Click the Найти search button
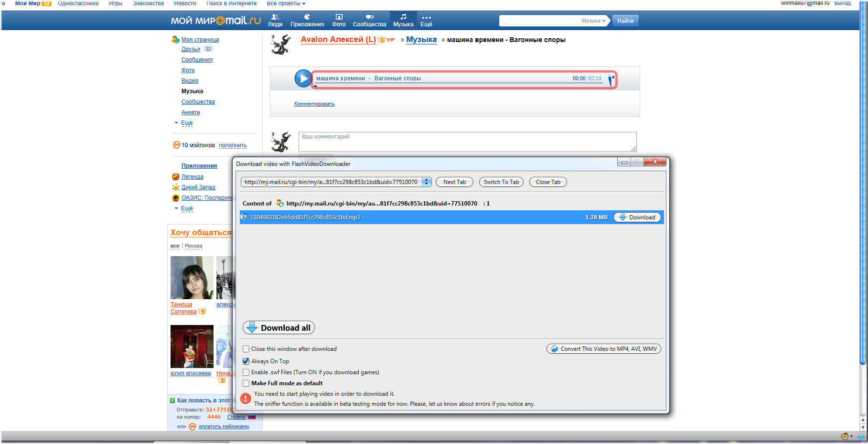The image size is (868, 444). click(x=625, y=21)
